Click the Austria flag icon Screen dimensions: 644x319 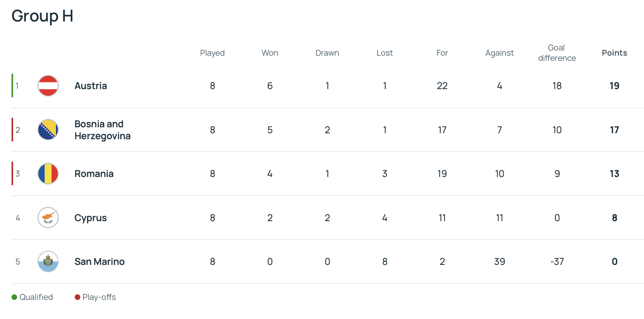[48, 86]
